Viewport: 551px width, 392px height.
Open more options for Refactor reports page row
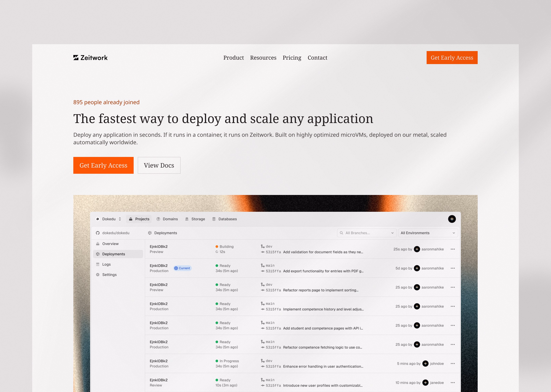click(x=453, y=287)
